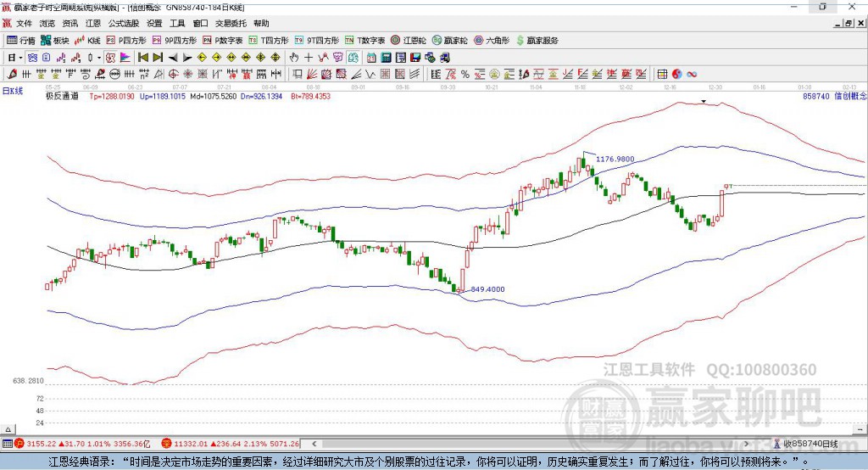
Task: Expand the 日 period dropdown
Action: tap(20, 58)
